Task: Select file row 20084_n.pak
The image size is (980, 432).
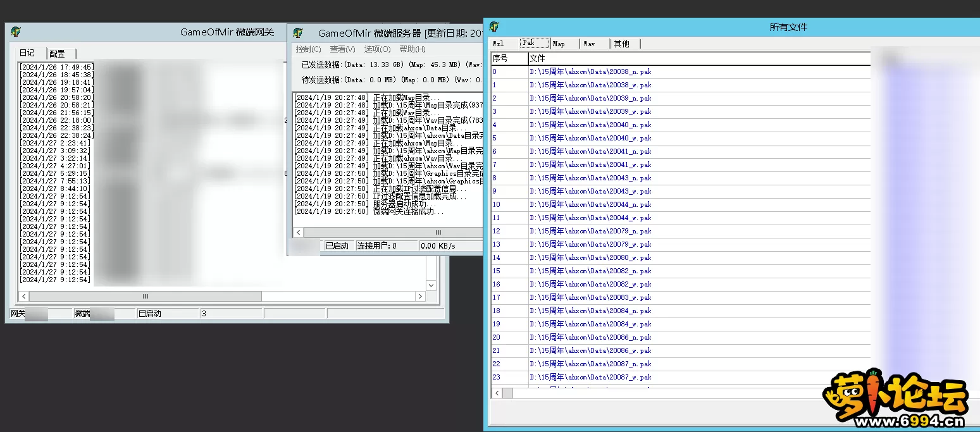Action: pos(681,311)
